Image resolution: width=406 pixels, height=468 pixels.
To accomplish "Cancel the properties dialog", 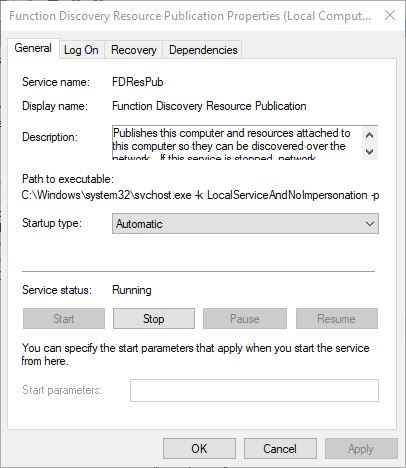I will [x=280, y=448].
